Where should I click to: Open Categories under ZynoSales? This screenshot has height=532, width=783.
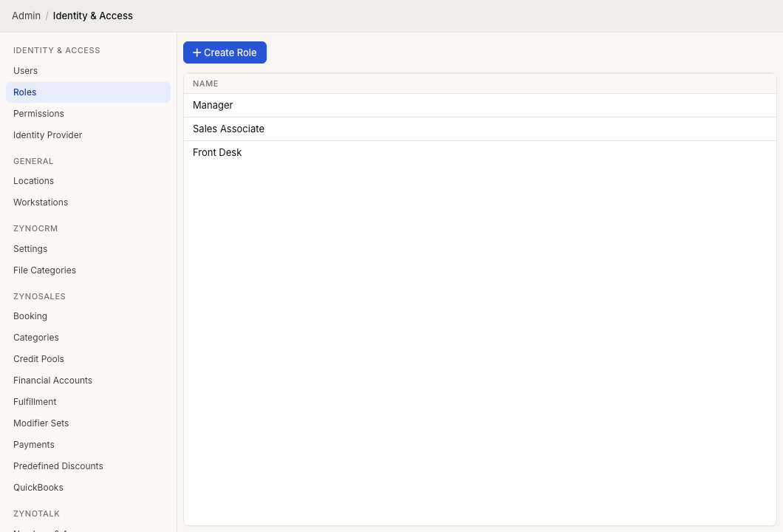tap(89, 338)
